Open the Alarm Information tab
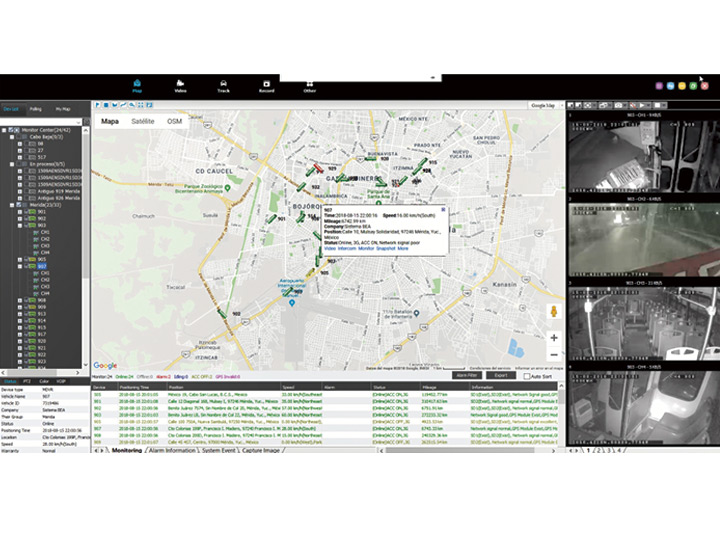 point(173,450)
